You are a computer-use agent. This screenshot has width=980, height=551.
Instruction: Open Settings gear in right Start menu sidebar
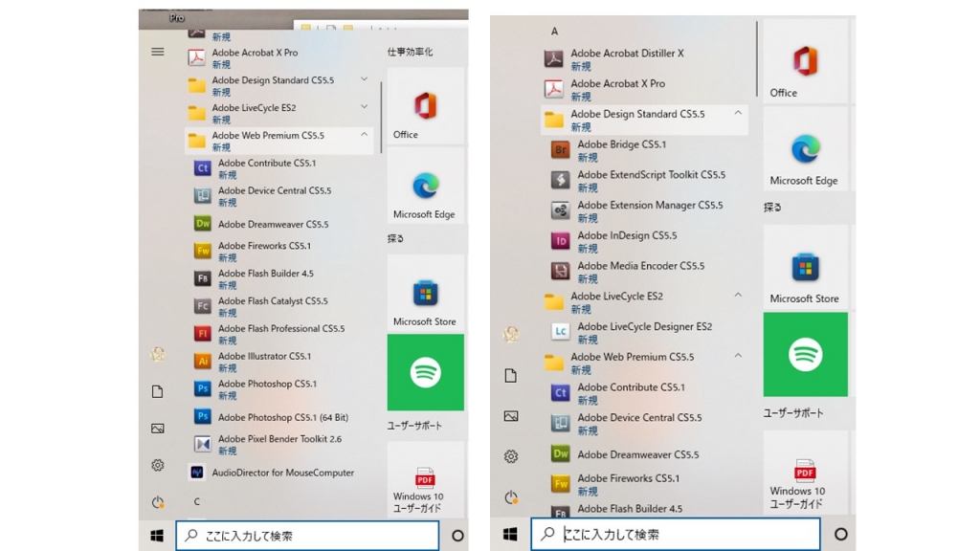tap(511, 456)
